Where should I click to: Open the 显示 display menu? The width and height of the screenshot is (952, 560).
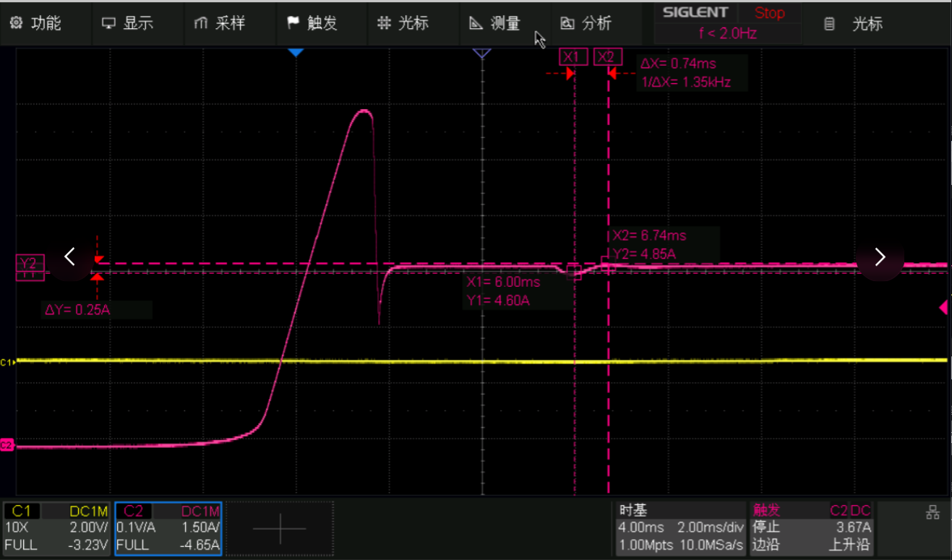coord(127,23)
